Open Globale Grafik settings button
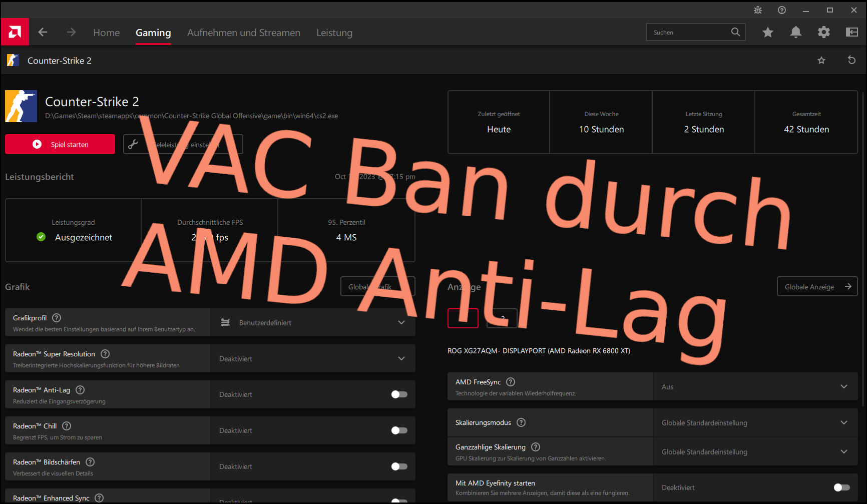The image size is (867, 504). click(x=378, y=286)
